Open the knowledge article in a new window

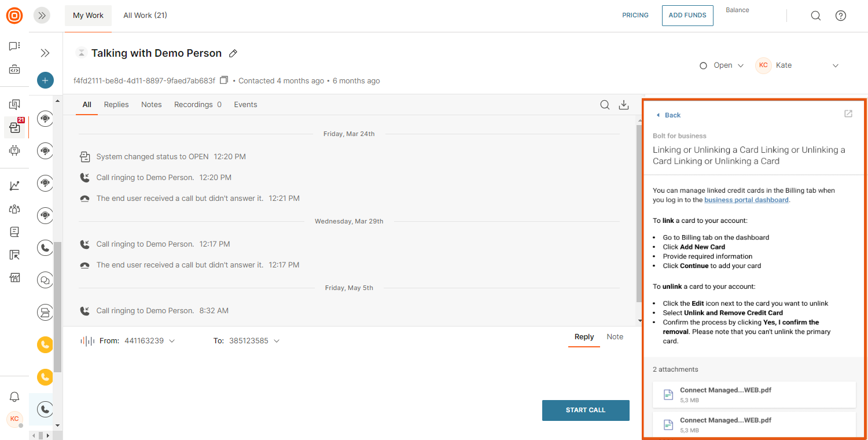(x=848, y=113)
